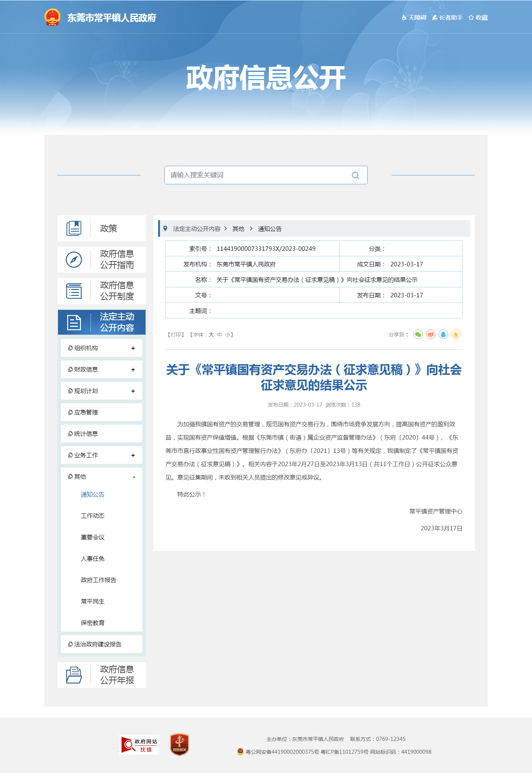Image resolution: width=532 pixels, height=773 pixels.
Task: Click 通知公告 in breadcrumb
Action: pos(270,229)
